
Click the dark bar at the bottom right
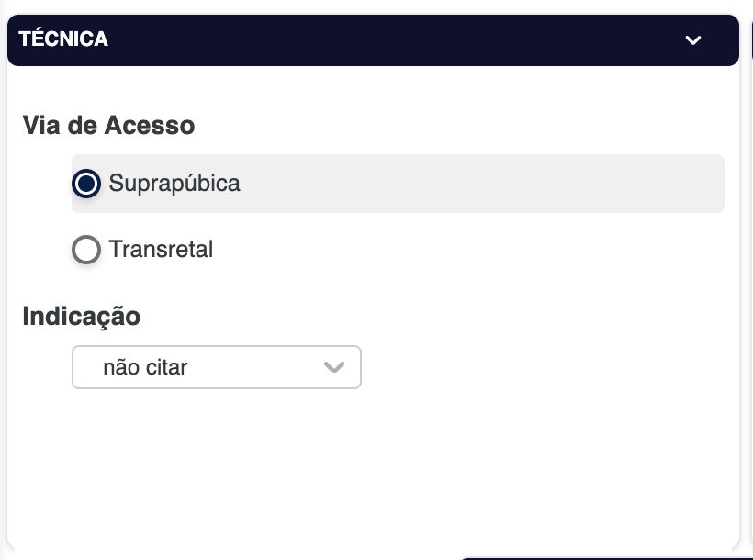click(x=606, y=556)
